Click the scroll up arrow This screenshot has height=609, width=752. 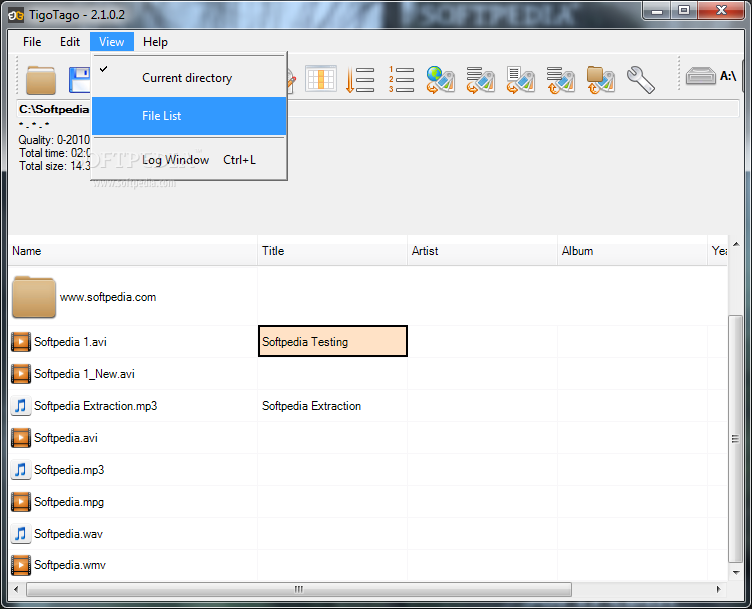[x=736, y=244]
